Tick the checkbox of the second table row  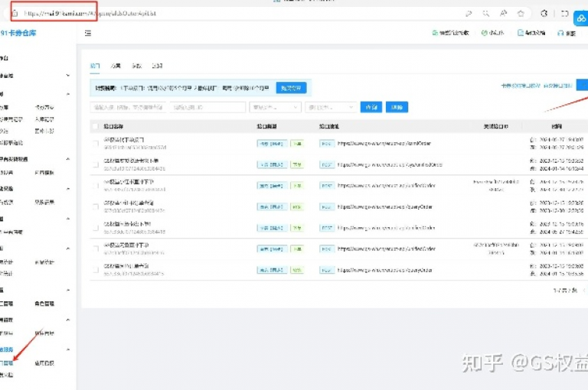click(x=96, y=164)
